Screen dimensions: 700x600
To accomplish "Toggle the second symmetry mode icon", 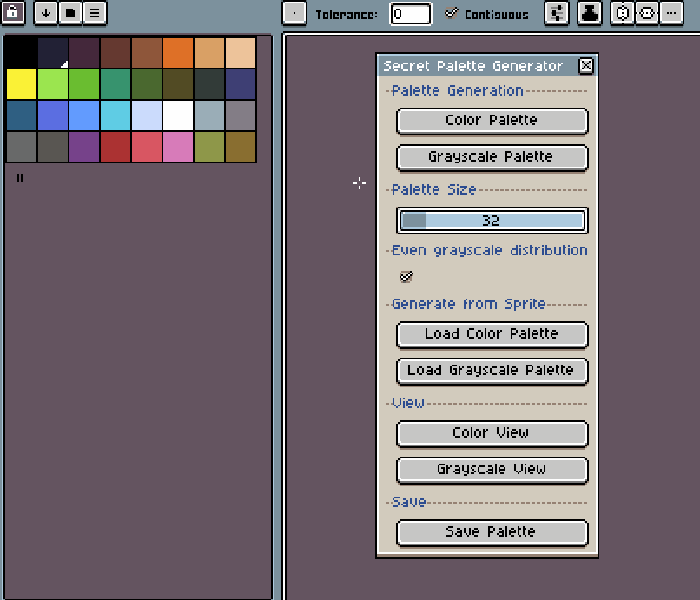I will 647,13.
